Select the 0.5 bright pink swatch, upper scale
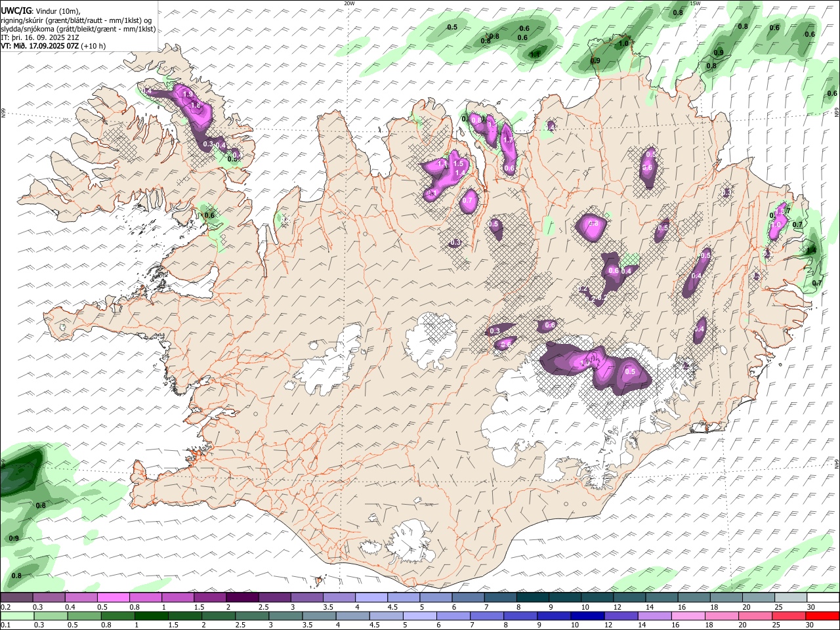This screenshot has height=630, width=840. pyautogui.click(x=113, y=597)
